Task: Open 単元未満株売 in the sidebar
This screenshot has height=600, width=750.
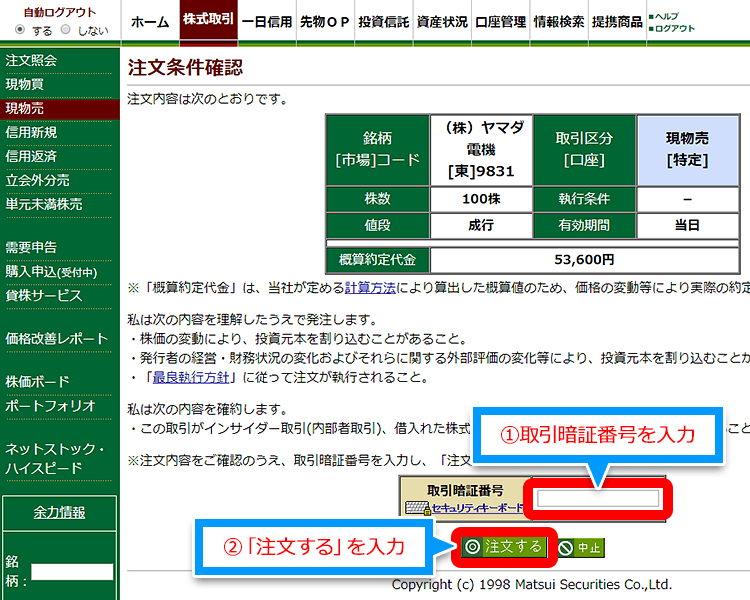Action: click(44, 204)
